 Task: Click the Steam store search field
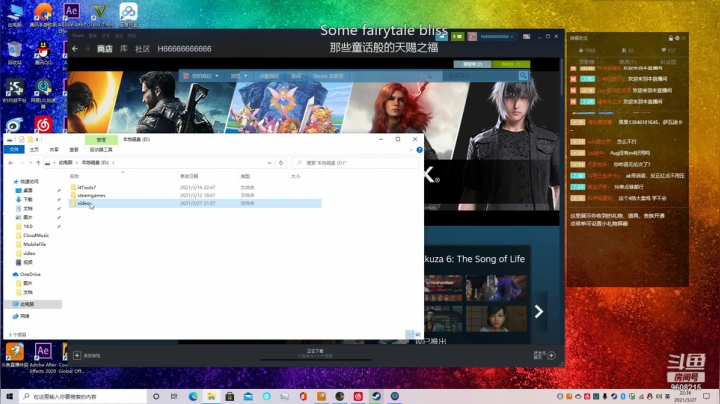(x=480, y=76)
